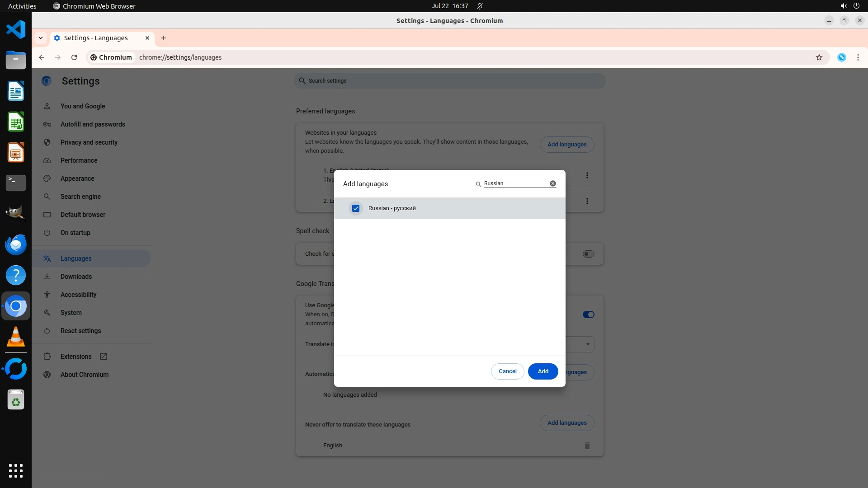Click the Add button in the dialog

[542, 371]
